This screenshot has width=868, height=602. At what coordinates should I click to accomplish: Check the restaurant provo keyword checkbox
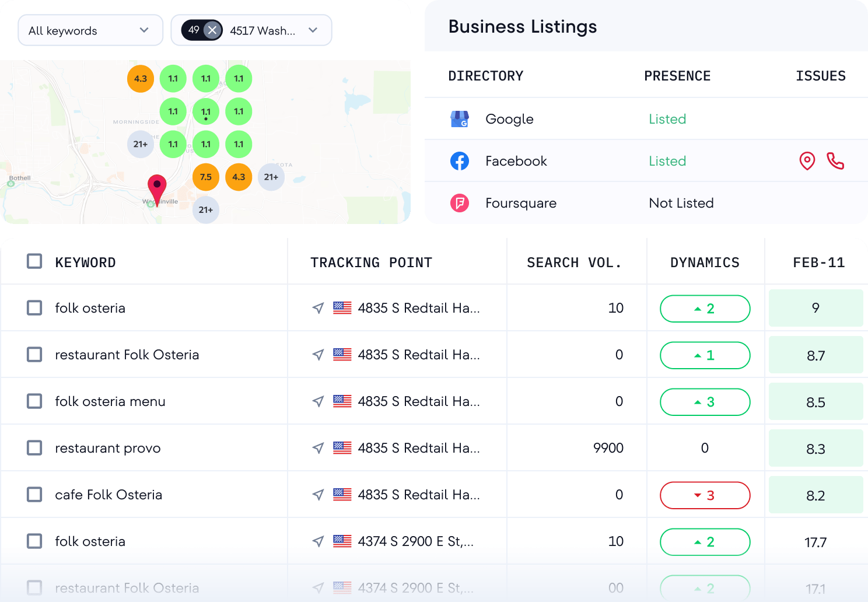tap(34, 448)
